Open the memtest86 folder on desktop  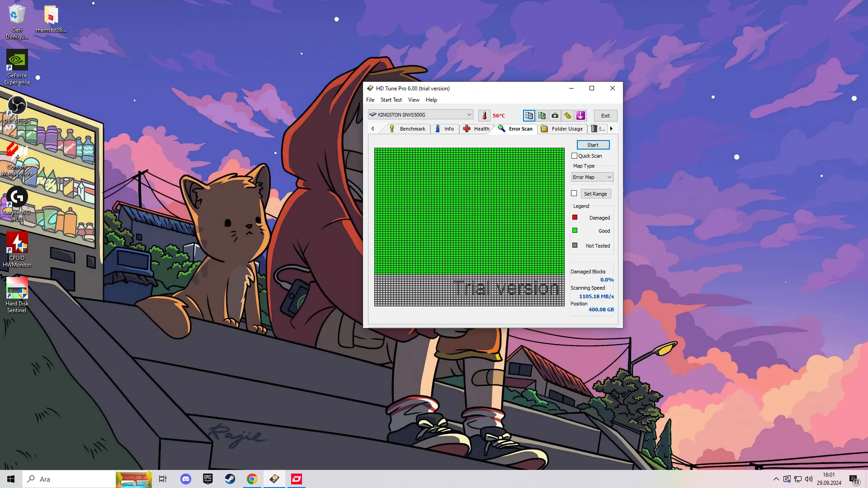click(51, 19)
